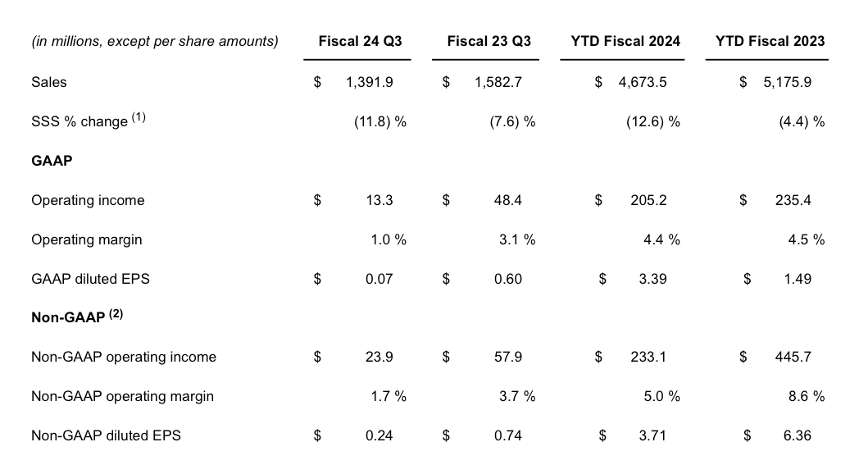Select the 13.3 operating income figure
Image resolution: width=868 pixels, height=474 pixels.
(x=379, y=200)
